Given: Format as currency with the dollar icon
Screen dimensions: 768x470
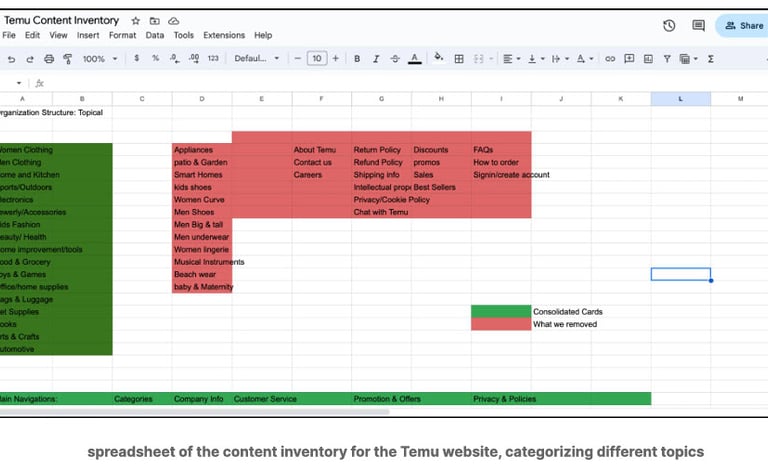Looking at the screenshot, I should point(137,58).
